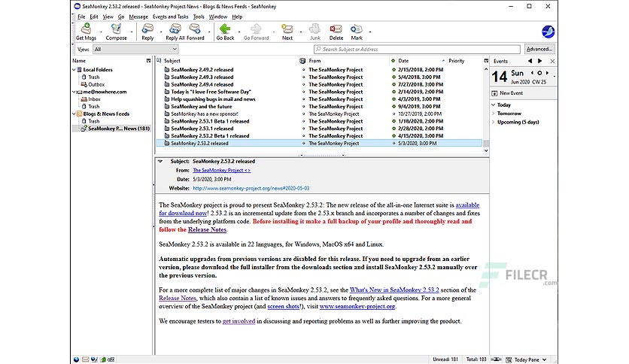Jump to Next unread message

click(x=287, y=32)
